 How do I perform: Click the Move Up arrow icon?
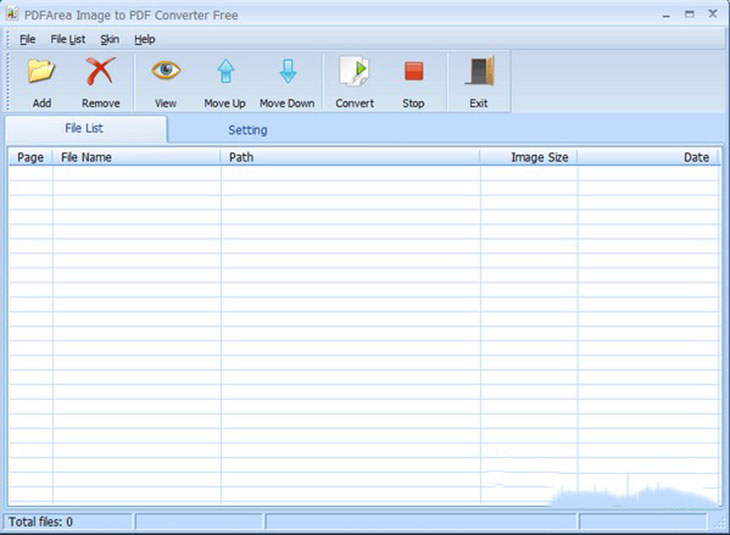click(226, 71)
